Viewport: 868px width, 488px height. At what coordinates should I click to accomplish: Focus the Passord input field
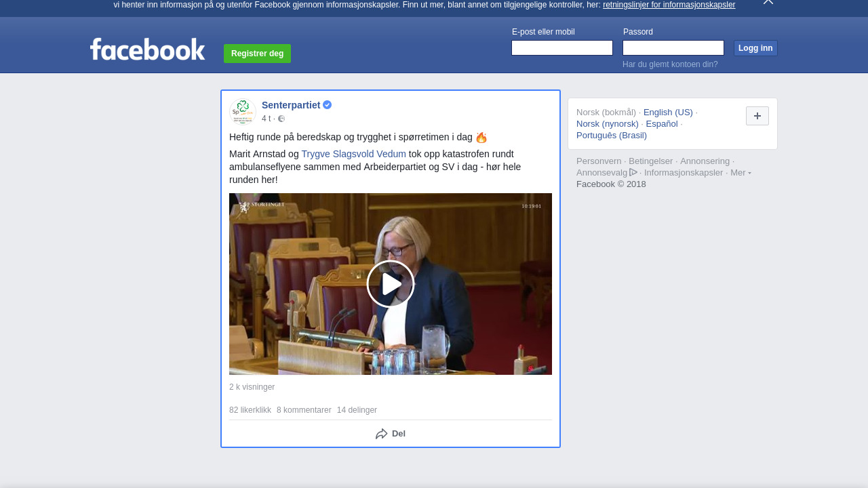673,48
